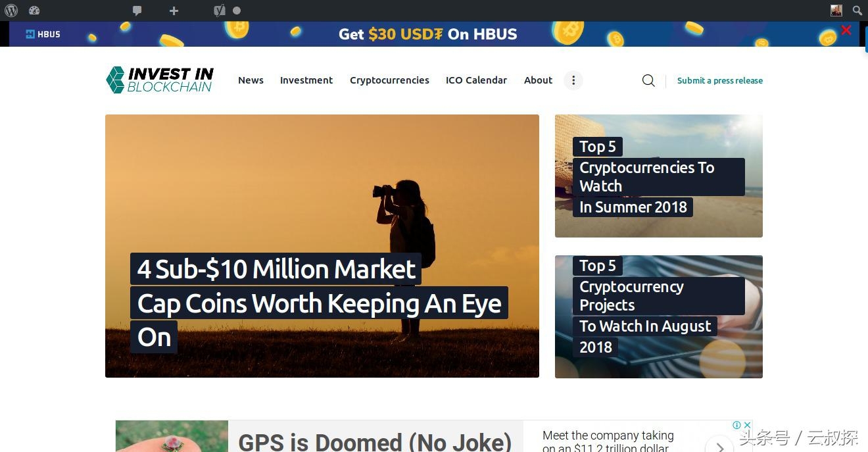
Task: Open the Investment menu item
Action: pos(306,80)
